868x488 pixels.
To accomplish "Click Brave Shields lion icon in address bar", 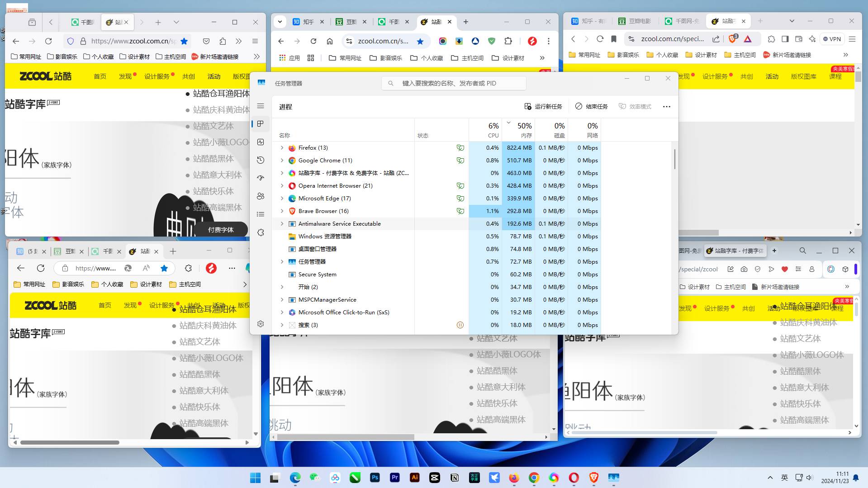I will click(x=733, y=39).
